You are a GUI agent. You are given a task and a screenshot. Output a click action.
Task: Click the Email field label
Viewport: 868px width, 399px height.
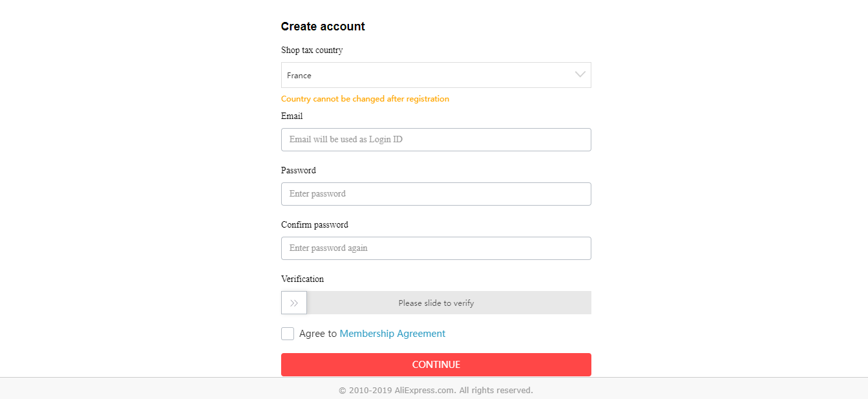coord(291,116)
